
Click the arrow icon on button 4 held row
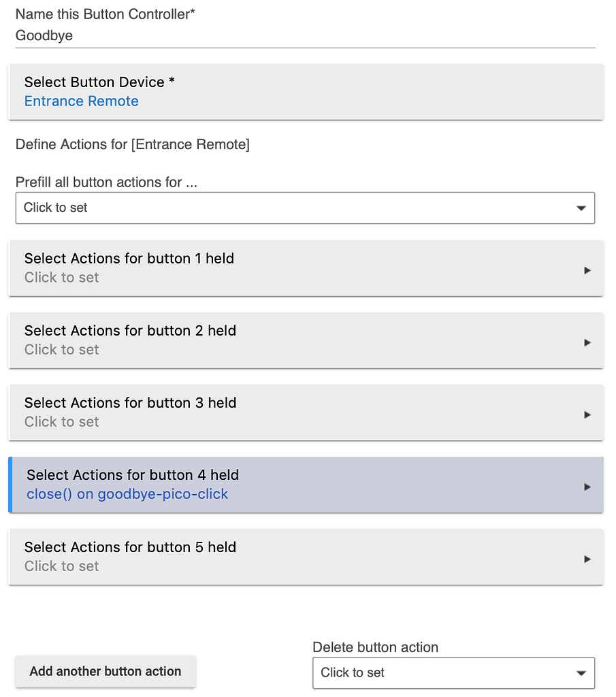[x=587, y=487]
